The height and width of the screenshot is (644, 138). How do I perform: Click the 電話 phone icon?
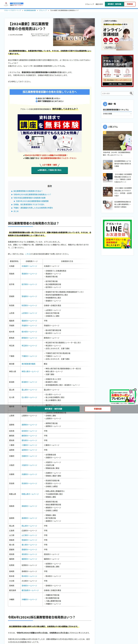click(105, 40)
